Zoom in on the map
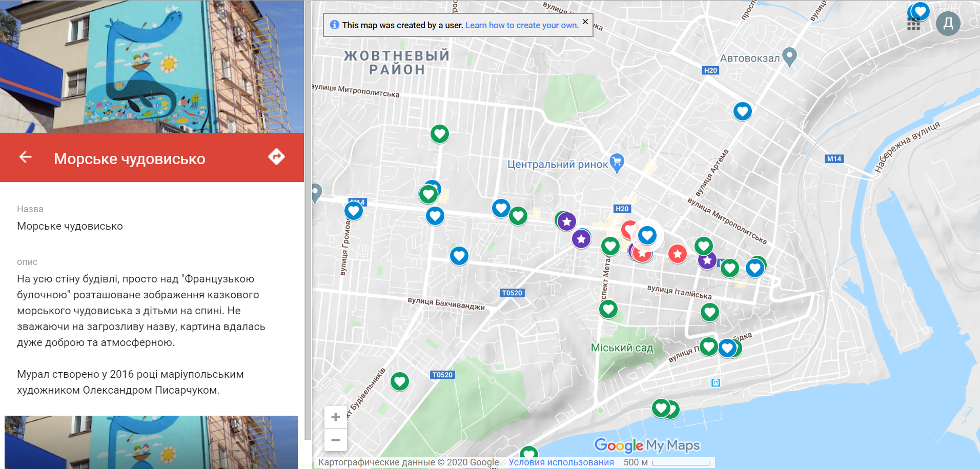 336,417
